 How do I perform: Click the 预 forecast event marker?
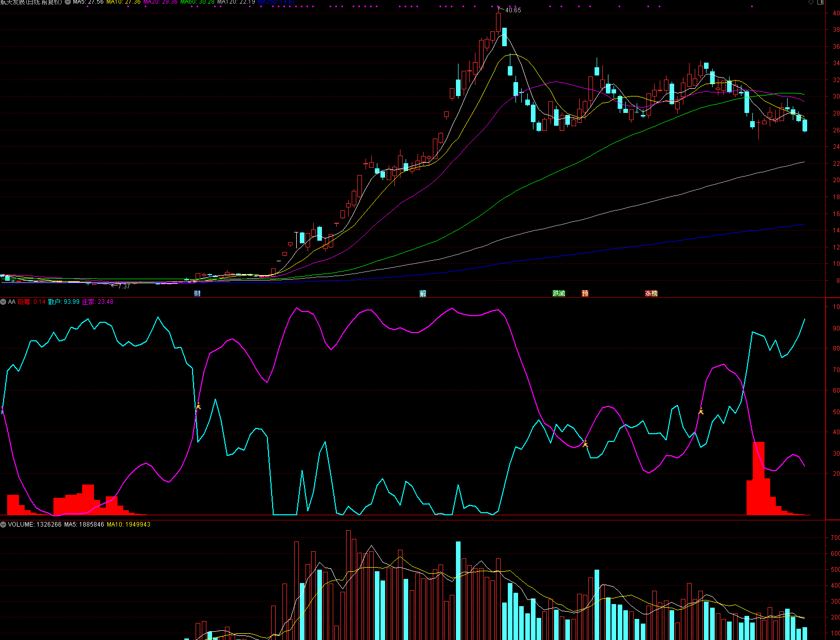585,294
